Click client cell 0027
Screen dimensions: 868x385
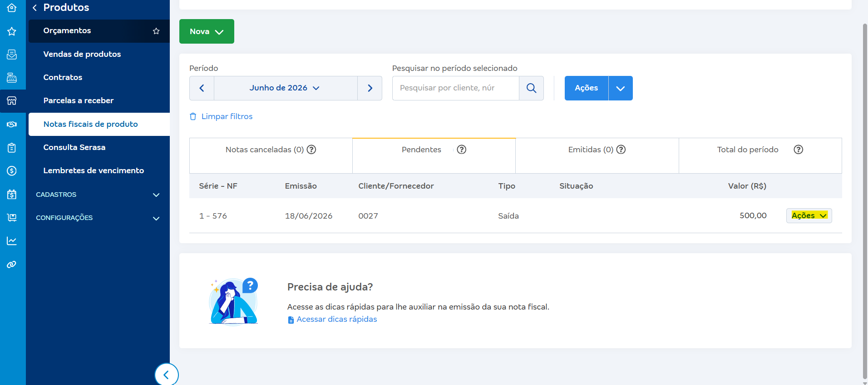pyautogui.click(x=368, y=216)
